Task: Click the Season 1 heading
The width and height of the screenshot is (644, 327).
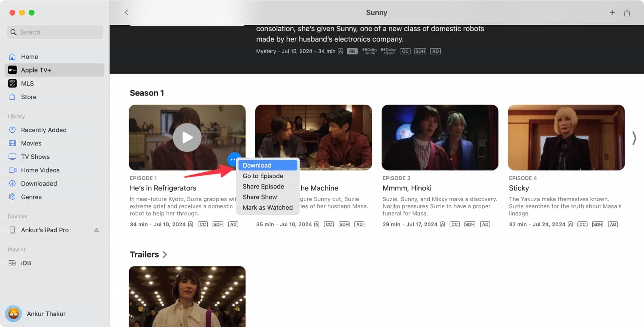Action: [147, 93]
